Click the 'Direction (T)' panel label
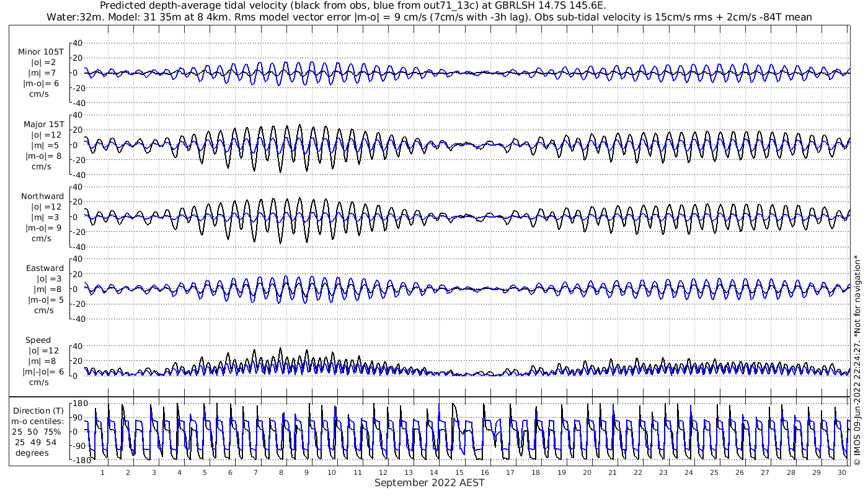 pyautogui.click(x=38, y=410)
